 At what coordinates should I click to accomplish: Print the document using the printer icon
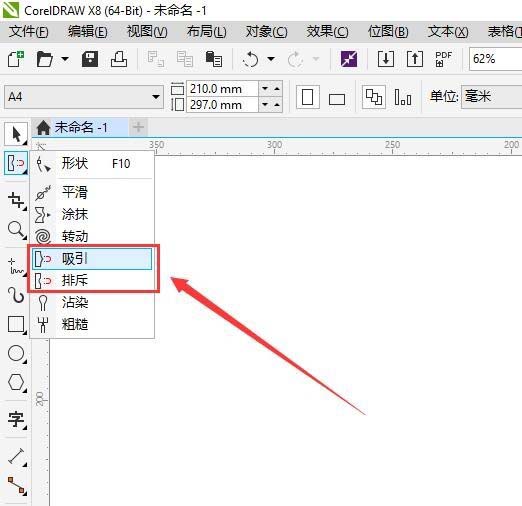click(119, 59)
